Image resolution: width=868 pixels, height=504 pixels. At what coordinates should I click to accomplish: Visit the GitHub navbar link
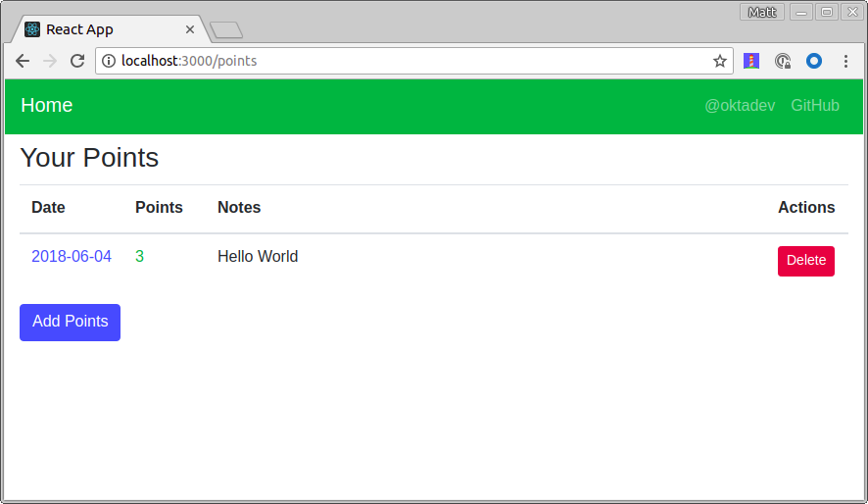click(x=815, y=106)
